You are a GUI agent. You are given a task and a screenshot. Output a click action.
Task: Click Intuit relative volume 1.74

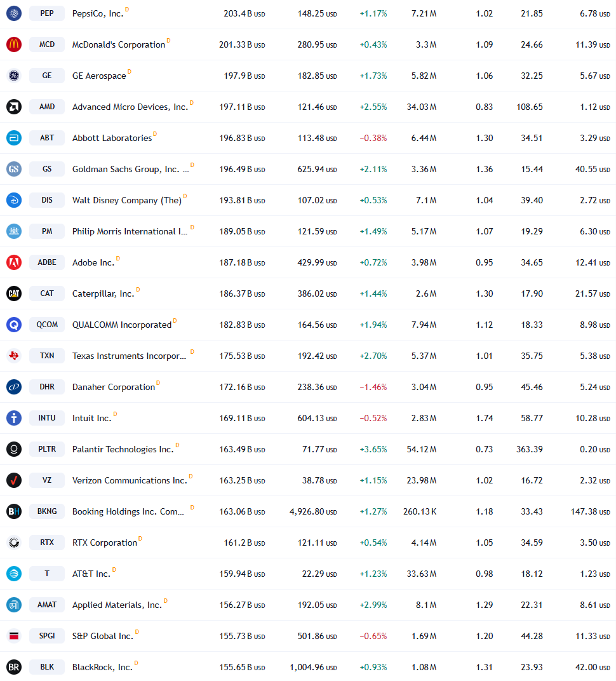coord(484,418)
